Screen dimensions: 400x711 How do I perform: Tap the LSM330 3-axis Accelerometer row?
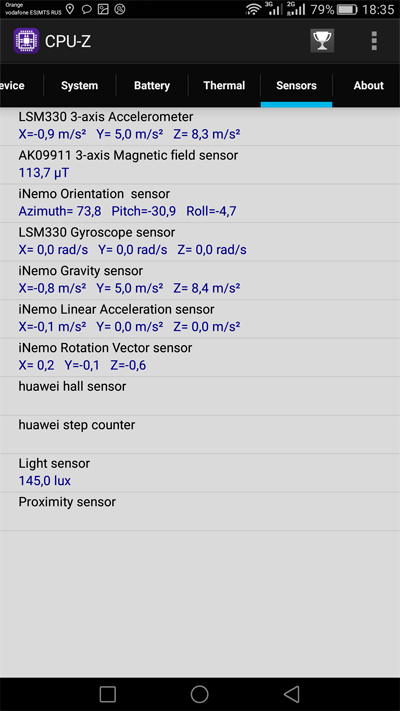click(200, 126)
